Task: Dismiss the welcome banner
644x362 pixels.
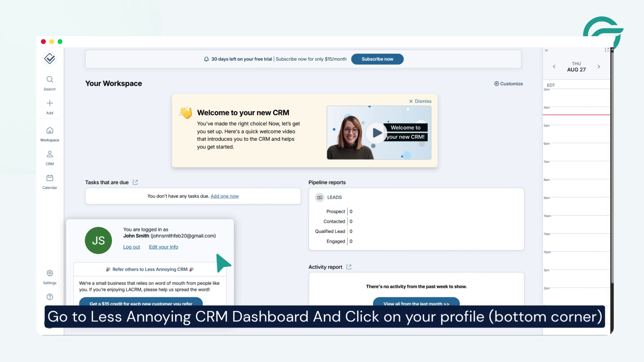Action: pos(420,101)
